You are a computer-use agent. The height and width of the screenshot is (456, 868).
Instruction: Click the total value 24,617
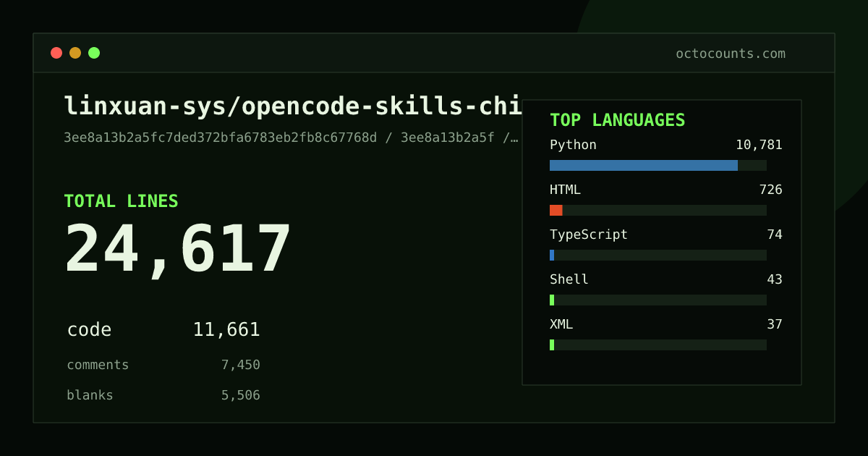click(178, 249)
